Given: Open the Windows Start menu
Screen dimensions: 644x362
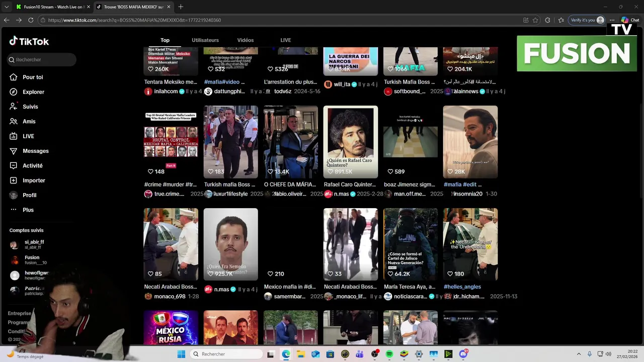Looking at the screenshot, I should (182, 354).
